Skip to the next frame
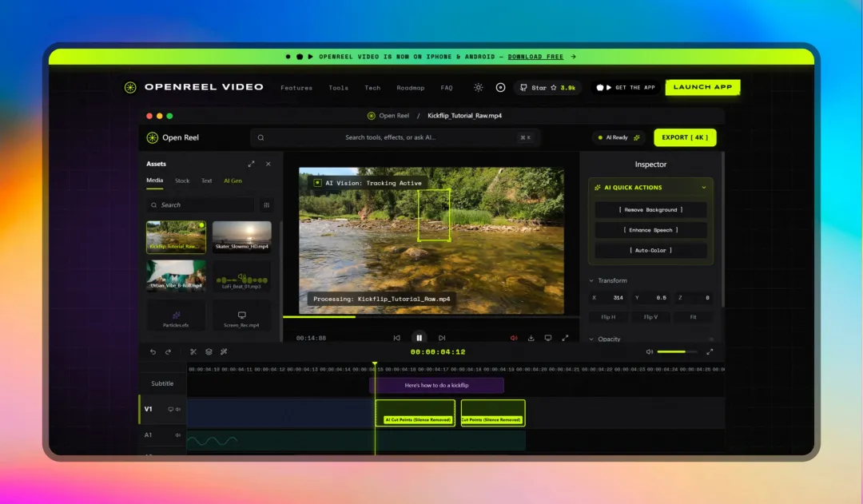Viewport: 863px width, 504px height. 442,338
